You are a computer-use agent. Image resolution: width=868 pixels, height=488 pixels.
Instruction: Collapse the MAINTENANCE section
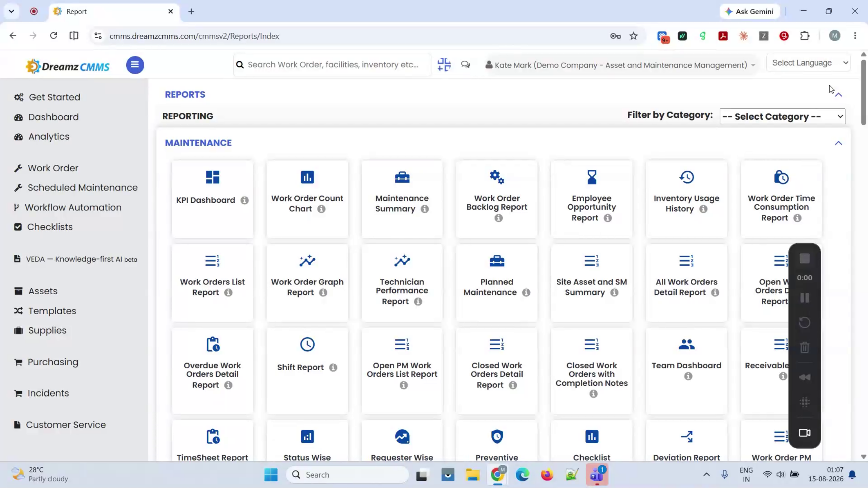tap(838, 143)
